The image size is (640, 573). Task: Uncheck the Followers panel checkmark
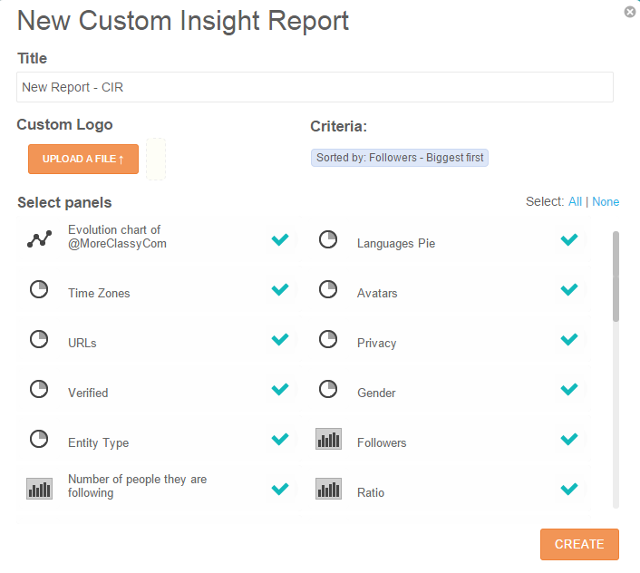pos(569,439)
